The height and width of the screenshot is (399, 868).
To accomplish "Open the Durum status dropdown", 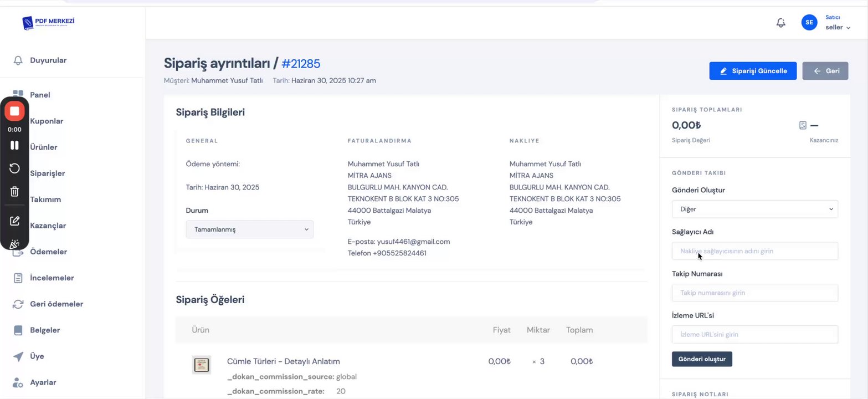I will (x=249, y=229).
